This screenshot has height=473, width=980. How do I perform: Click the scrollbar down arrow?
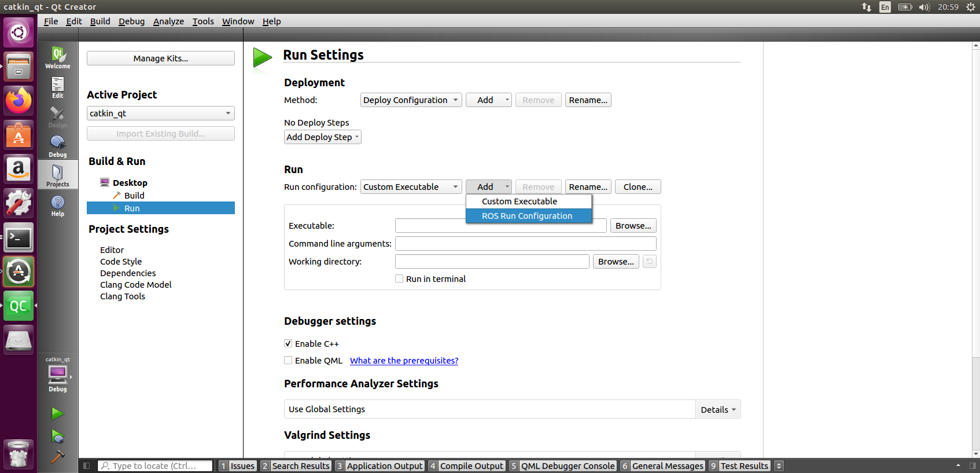point(976,454)
